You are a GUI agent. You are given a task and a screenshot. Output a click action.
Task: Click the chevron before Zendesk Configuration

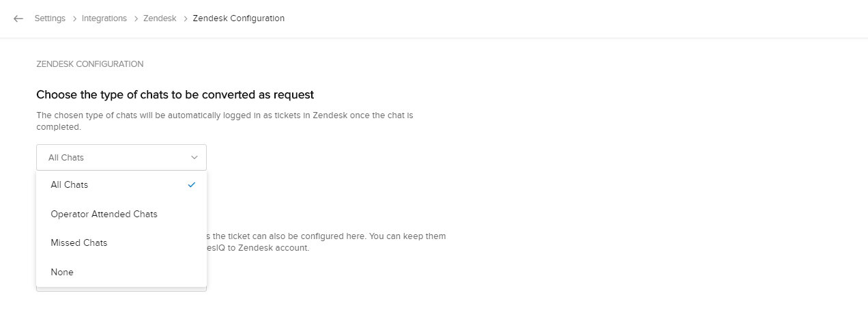(185, 18)
